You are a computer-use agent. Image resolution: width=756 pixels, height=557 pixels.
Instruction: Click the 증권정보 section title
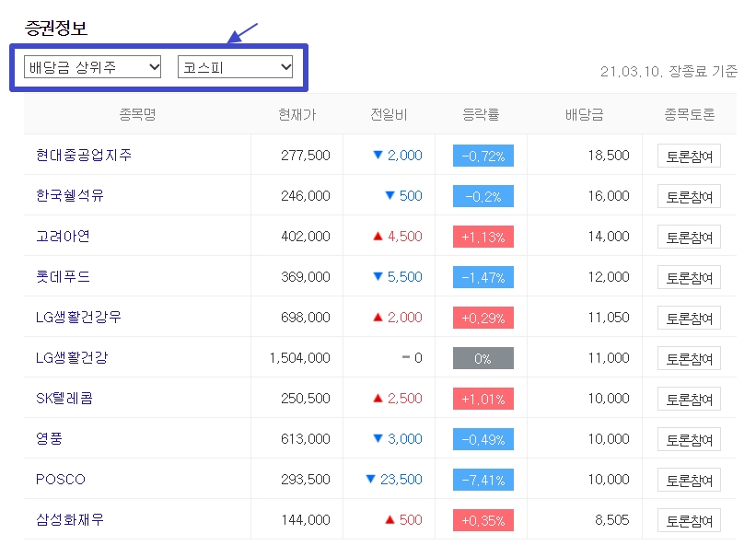click(x=56, y=28)
